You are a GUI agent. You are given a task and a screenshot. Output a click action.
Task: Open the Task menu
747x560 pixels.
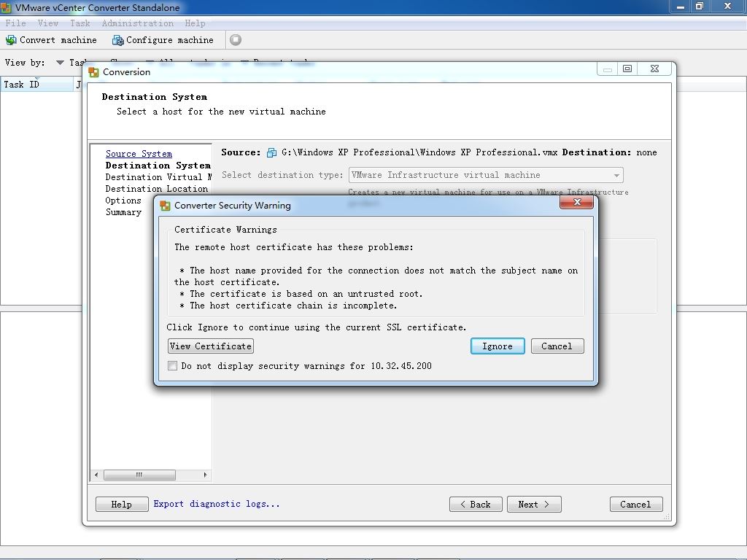click(x=80, y=23)
